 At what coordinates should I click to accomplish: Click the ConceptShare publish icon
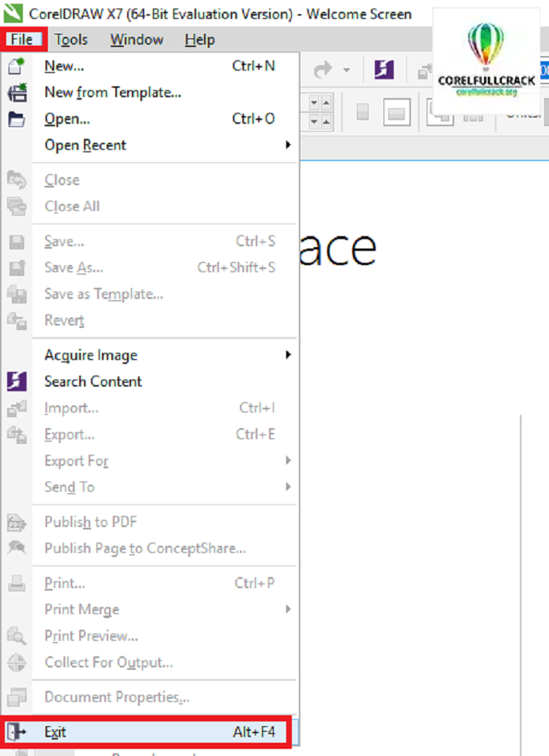coord(16,548)
